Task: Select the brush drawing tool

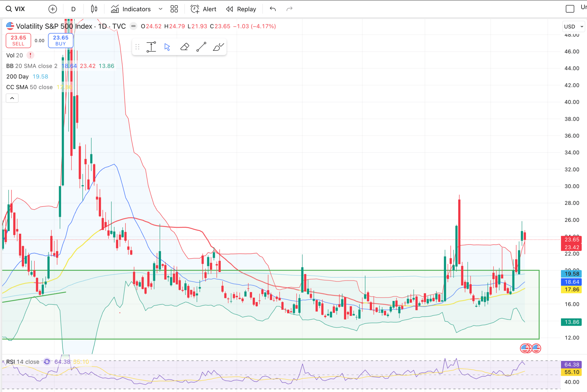Action: pyautogui.click(x=218, y=47)
